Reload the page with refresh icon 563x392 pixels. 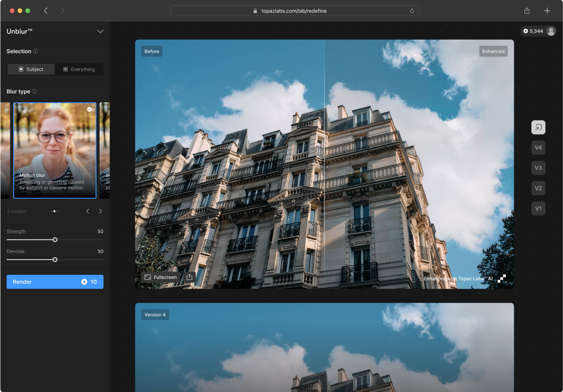coord(412,11)
